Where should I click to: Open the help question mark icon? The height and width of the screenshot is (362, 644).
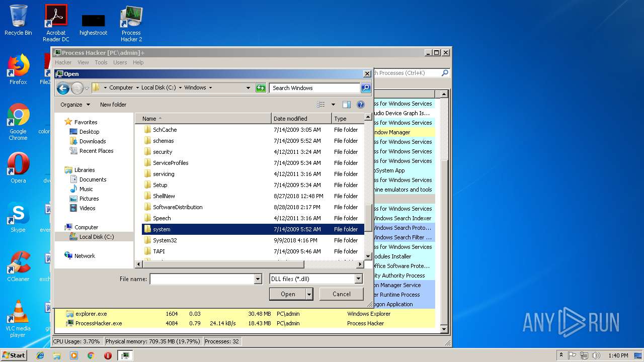click(x=361, y=105)
